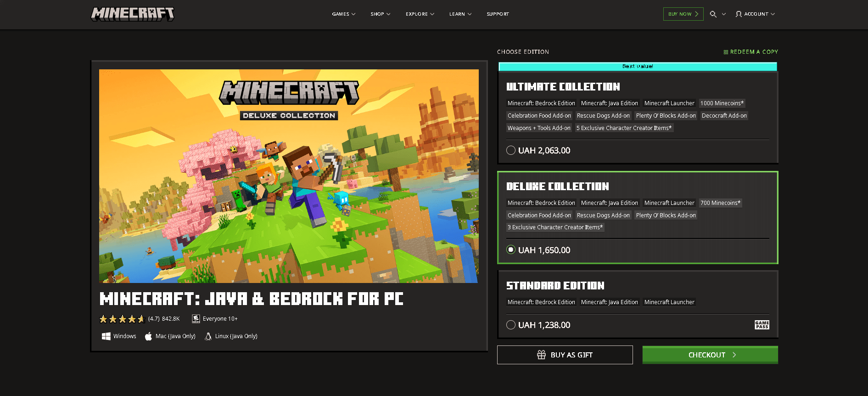
Task: Select the Ultimate Collection radio button
Action: (x=511, y=150)
